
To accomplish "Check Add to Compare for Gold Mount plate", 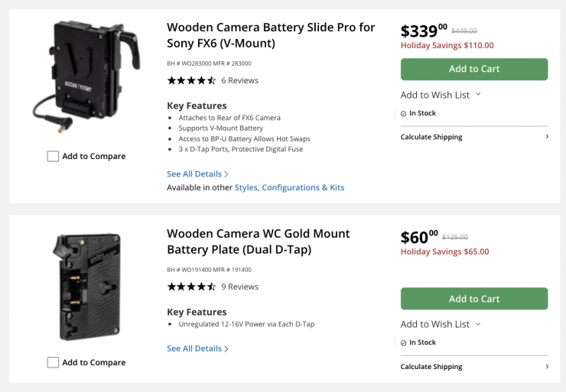I will 53,362.
